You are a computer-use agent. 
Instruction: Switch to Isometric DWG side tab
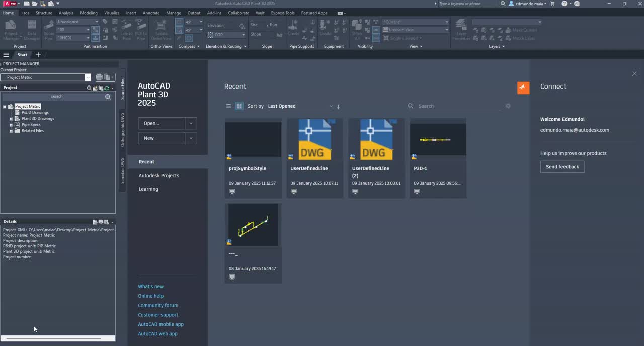[x=122, y=171]
